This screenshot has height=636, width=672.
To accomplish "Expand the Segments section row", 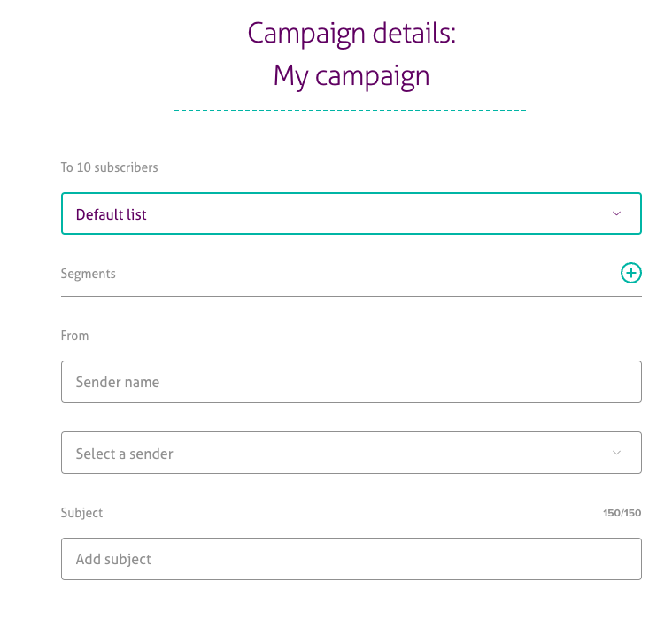I will 351,275.
